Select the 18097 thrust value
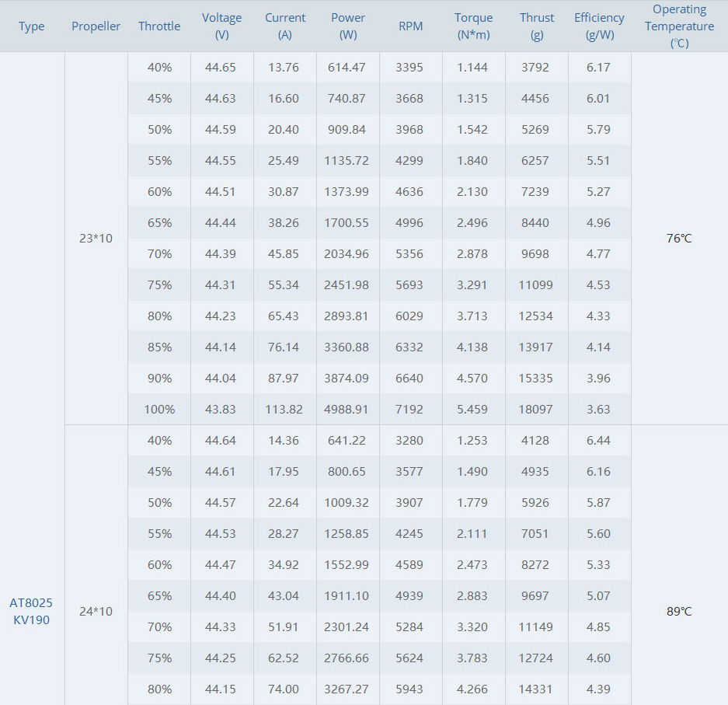Screen dimensions: 728x705 coord(536,409)
